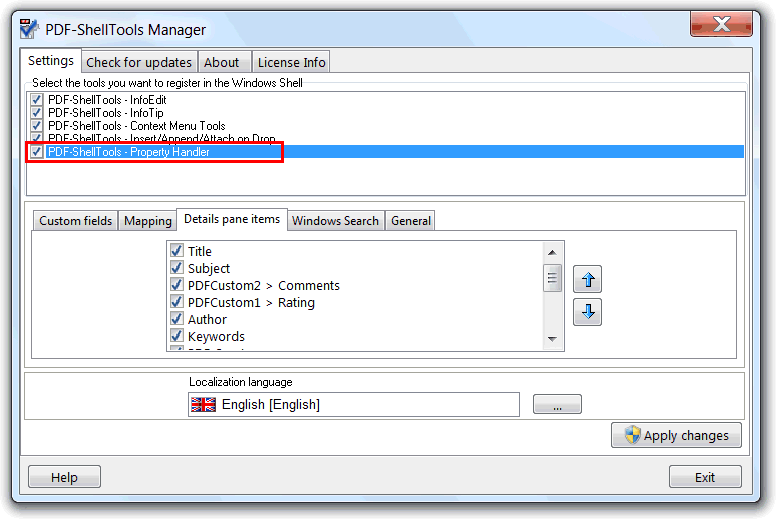Open the Check for updates tab
This screenshot has height=519, width=776.
pyautogui.click(x=139, y=62)
